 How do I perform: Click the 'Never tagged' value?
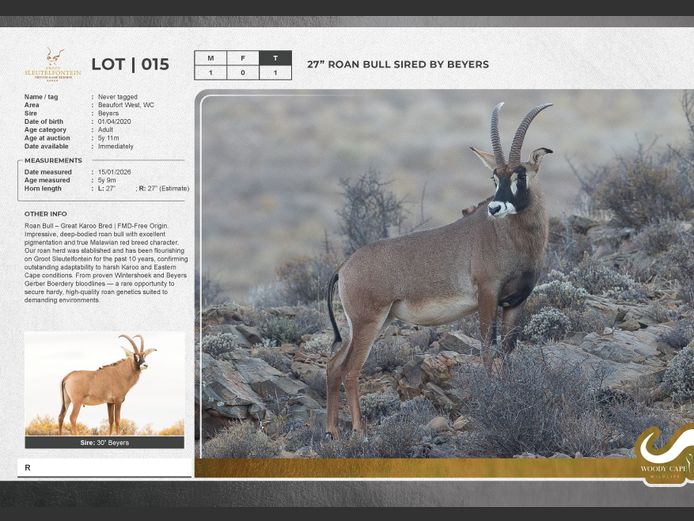pos(118,96)
